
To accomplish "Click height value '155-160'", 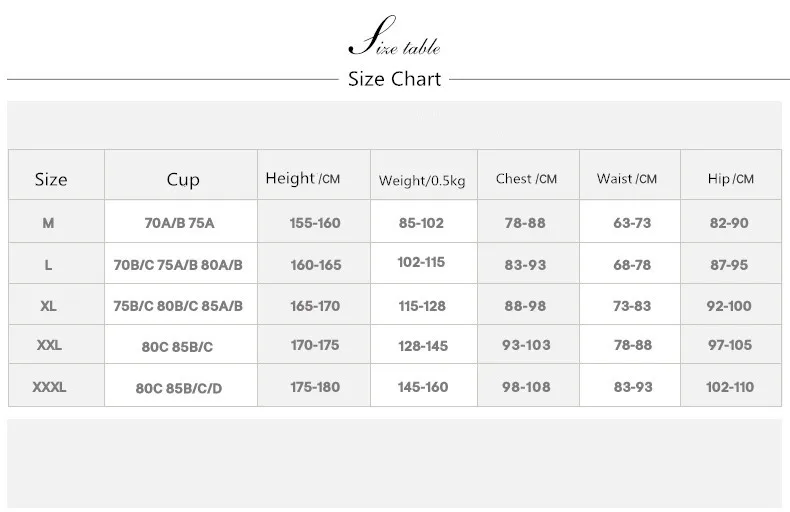I will 315,223.
